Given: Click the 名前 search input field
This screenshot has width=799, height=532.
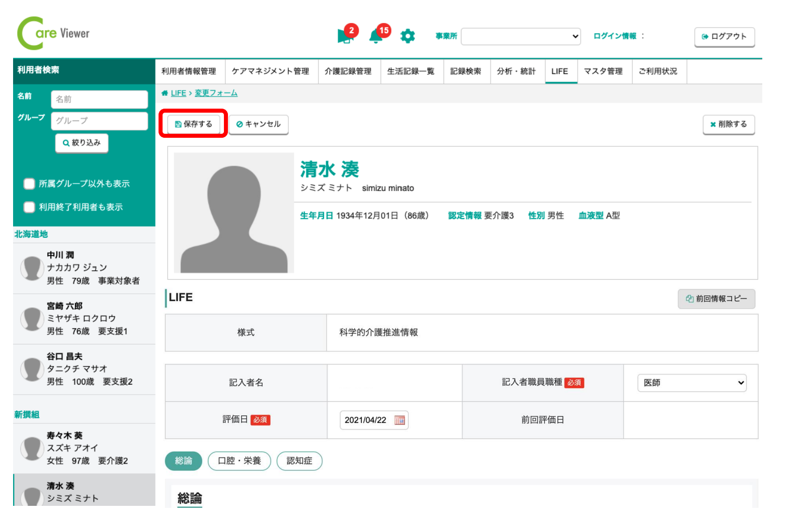Looking at the screenshot, I should click(99, 100).
